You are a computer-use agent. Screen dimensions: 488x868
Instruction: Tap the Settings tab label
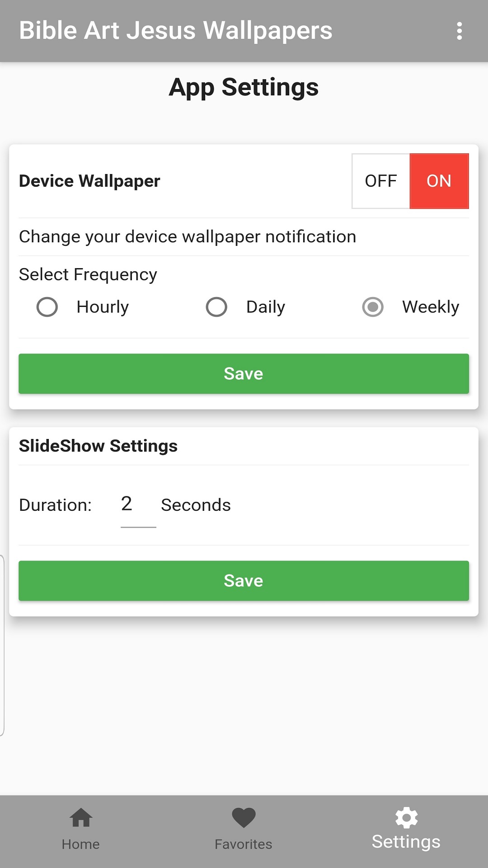click(406, 842)
